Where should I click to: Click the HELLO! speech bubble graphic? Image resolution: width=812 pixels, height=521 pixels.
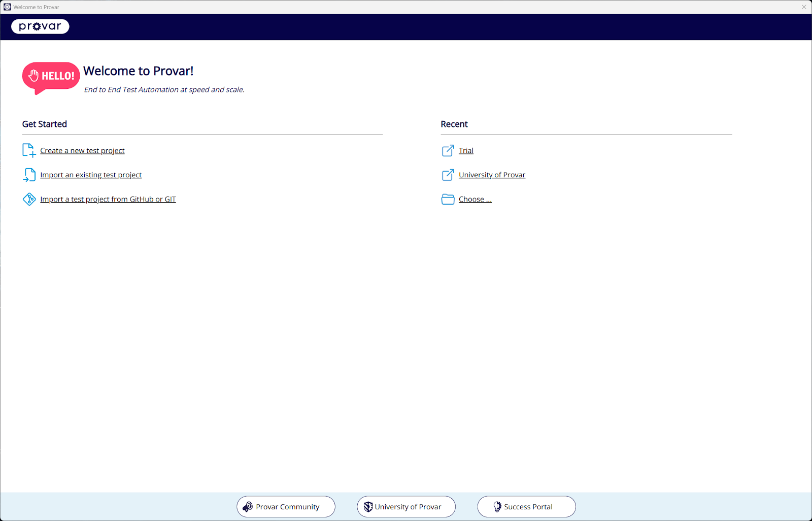tap(51, 78)
